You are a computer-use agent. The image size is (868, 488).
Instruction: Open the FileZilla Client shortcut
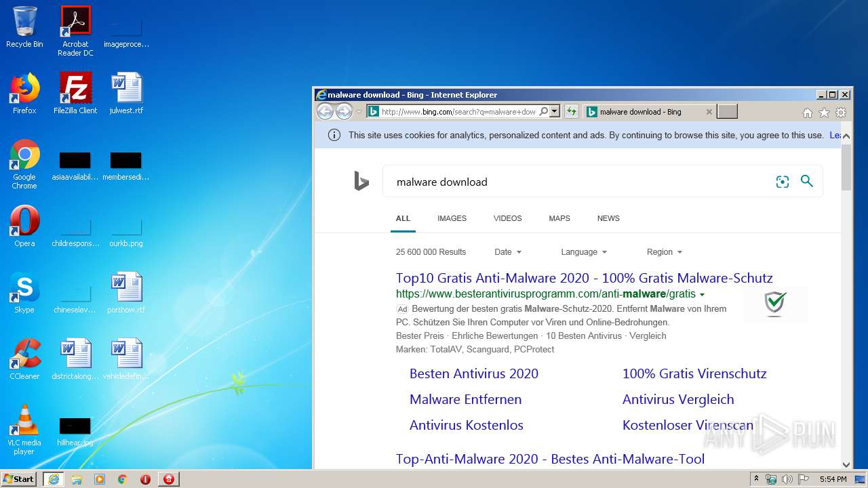[75, 94]
